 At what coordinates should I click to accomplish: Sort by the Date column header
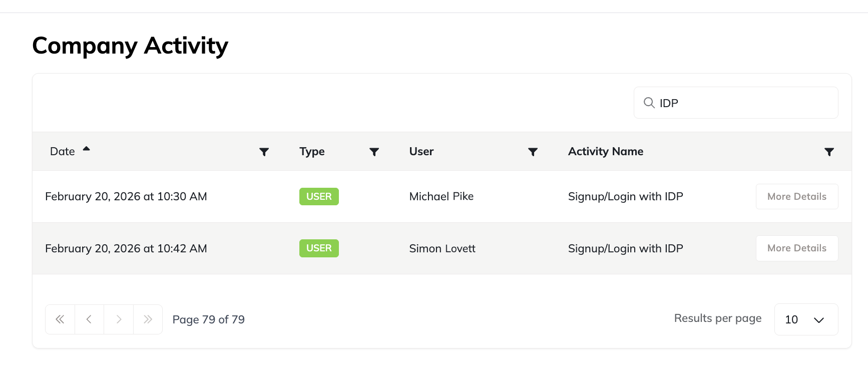pos(62,151)
